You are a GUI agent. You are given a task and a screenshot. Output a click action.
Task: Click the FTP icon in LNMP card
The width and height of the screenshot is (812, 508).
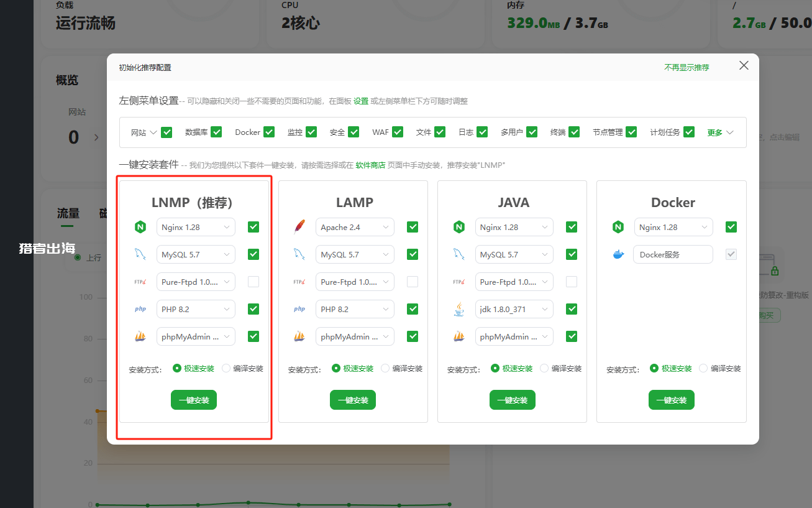point(140,282)
